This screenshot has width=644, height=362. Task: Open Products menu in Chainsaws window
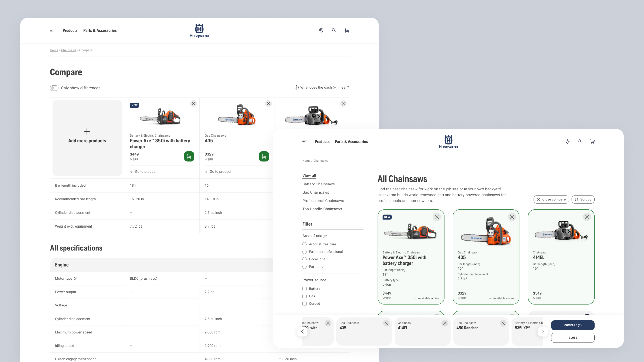[x=322, y=142]
